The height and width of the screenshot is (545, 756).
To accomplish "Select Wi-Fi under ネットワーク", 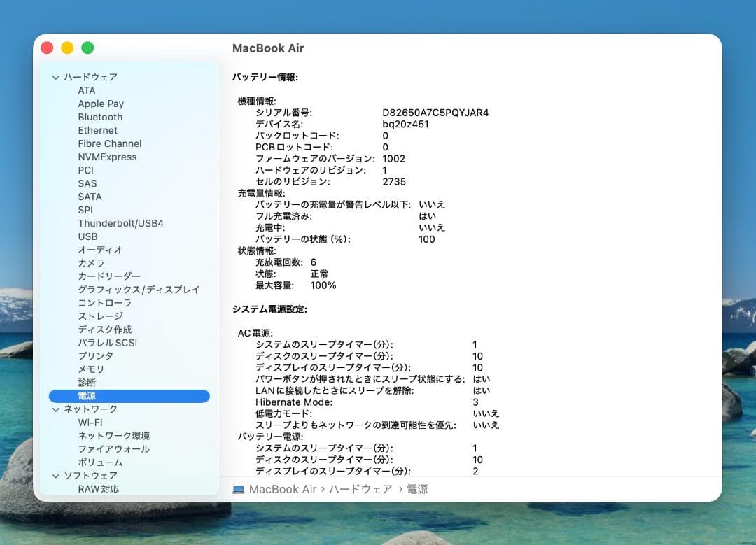I will pyautogui.click(x=90, y=423).
